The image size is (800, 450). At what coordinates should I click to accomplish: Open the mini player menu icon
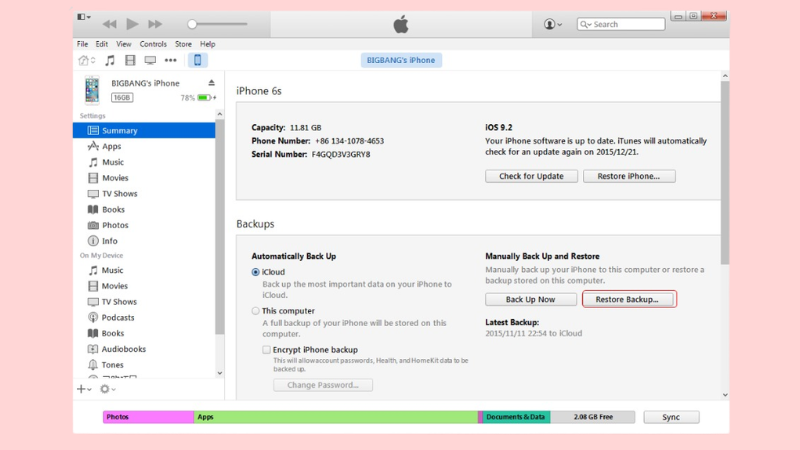tap(84, 17)
